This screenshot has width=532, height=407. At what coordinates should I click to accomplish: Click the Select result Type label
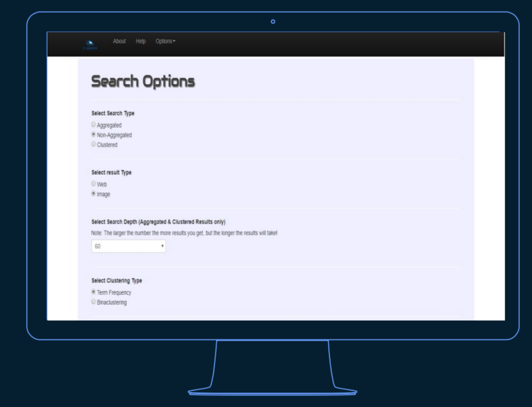click(x=111, y=172)
